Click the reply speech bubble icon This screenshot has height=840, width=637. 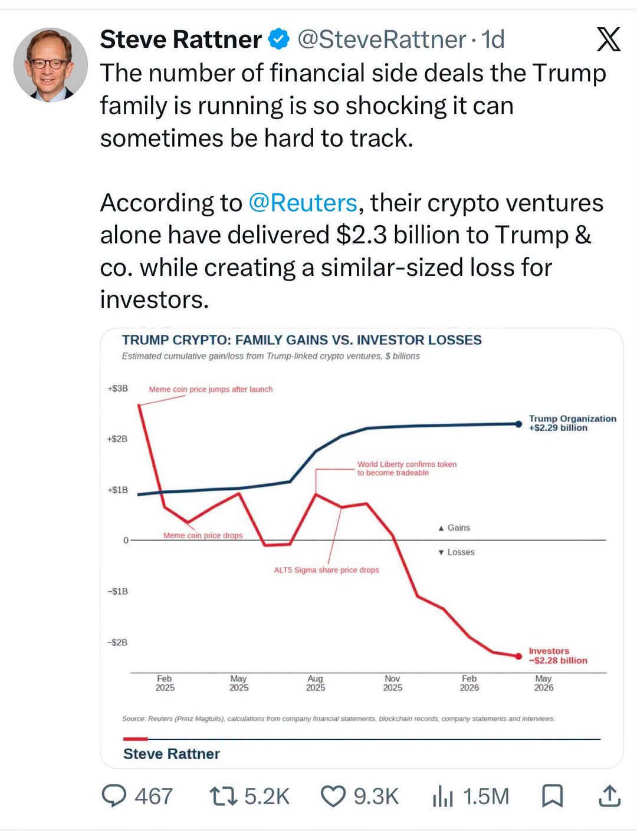pos(114,796)
